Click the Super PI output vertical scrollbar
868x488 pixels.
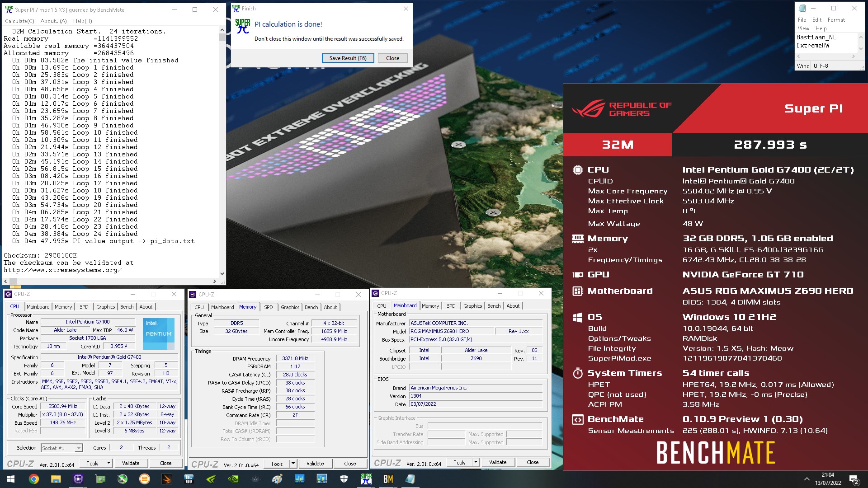click(222, 152)
